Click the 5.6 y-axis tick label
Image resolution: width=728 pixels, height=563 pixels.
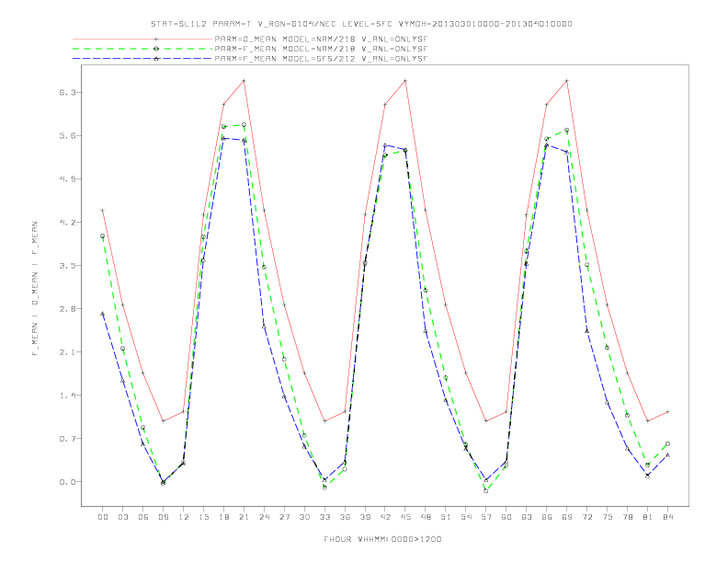tap(67, 135)
